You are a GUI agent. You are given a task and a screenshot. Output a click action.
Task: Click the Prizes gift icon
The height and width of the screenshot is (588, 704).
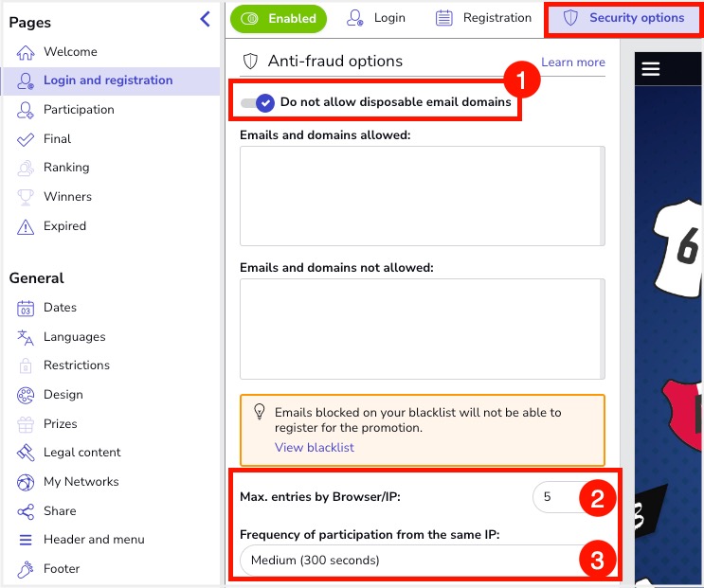pyautogui.click(x=26, y=424)
